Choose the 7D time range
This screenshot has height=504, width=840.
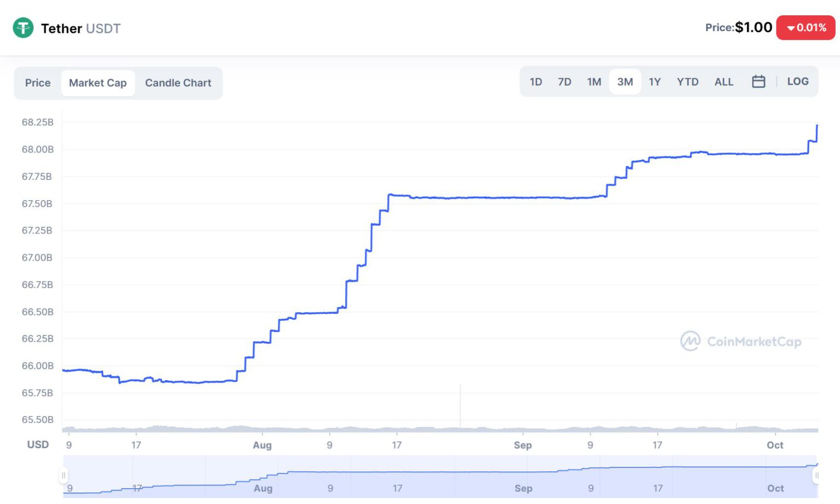pos(564,82)
